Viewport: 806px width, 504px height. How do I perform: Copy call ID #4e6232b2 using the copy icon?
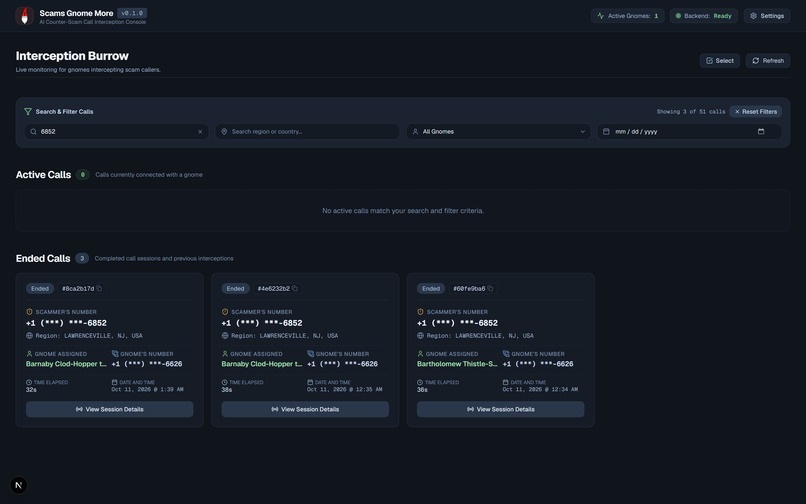point(295,289)
